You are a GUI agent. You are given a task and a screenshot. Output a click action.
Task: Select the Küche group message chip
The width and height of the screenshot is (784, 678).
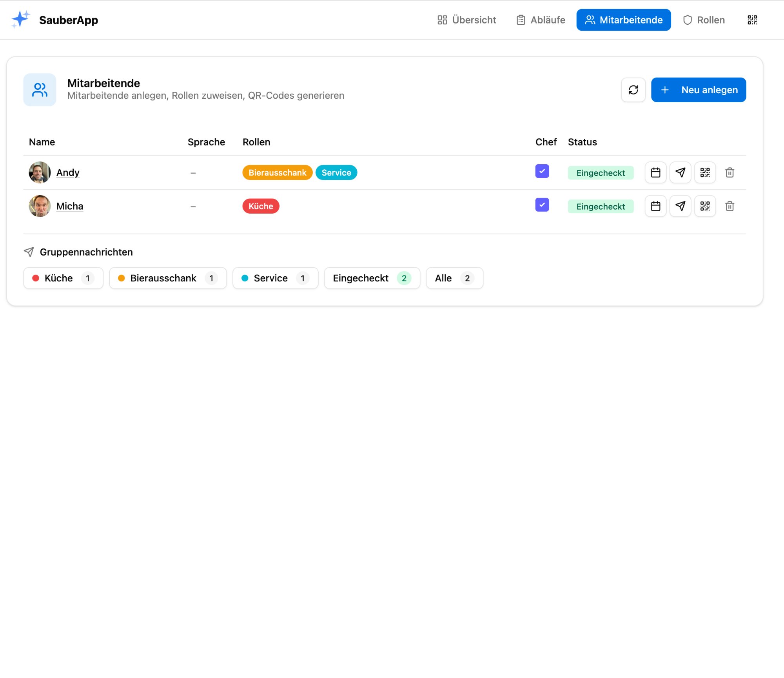(63, 278)
